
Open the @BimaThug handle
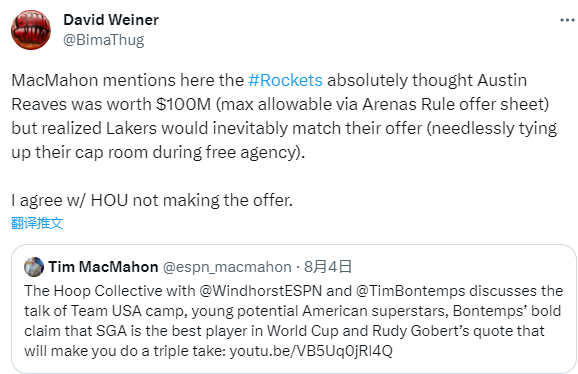[104, 40]
